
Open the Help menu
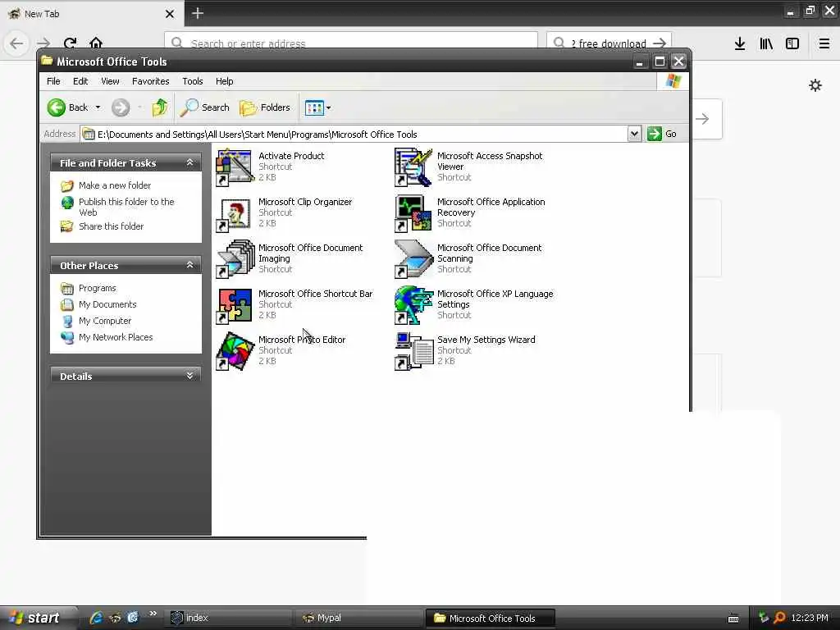click(x=225, y=81)
